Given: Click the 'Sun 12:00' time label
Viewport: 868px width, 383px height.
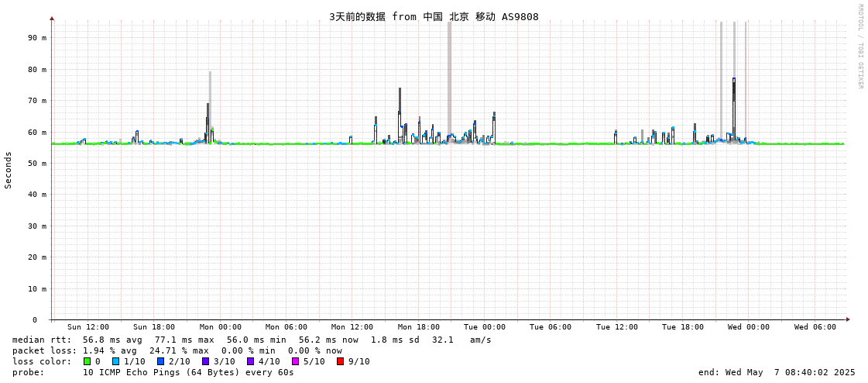Looking at the screenshot, I should (x=88, y=327).
